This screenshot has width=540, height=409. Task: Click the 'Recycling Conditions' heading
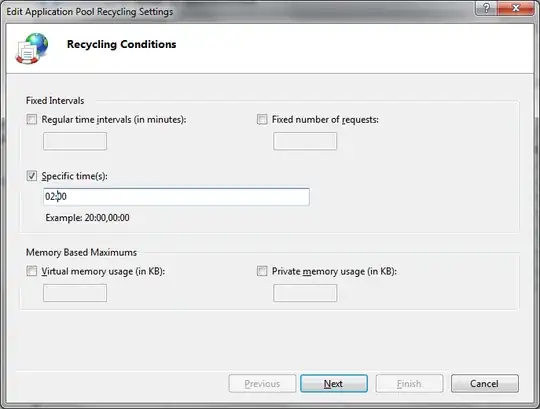122,44
